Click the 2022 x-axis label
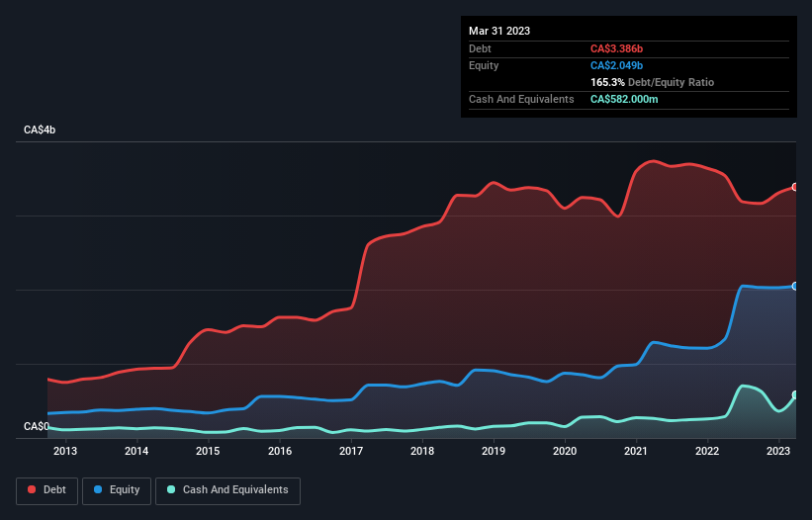Image resolution: width=812 pixels, height=520 pixels. [x=707, y=451]
